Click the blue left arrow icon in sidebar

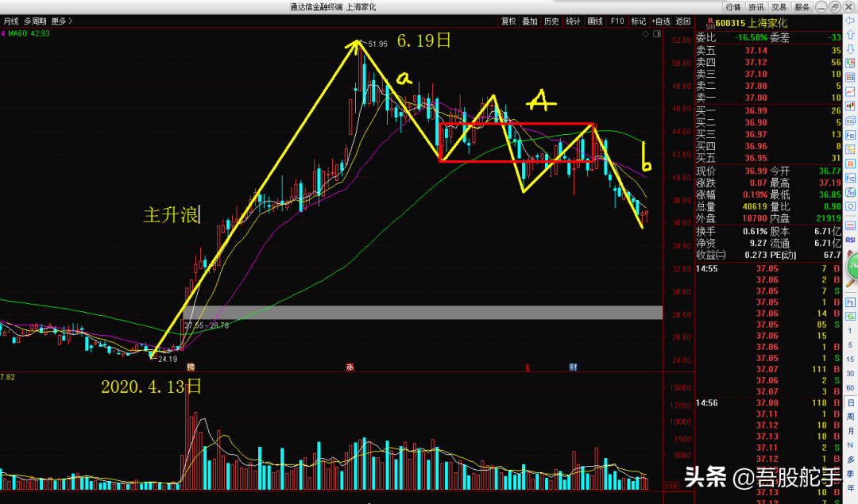[x=850, y=21]
